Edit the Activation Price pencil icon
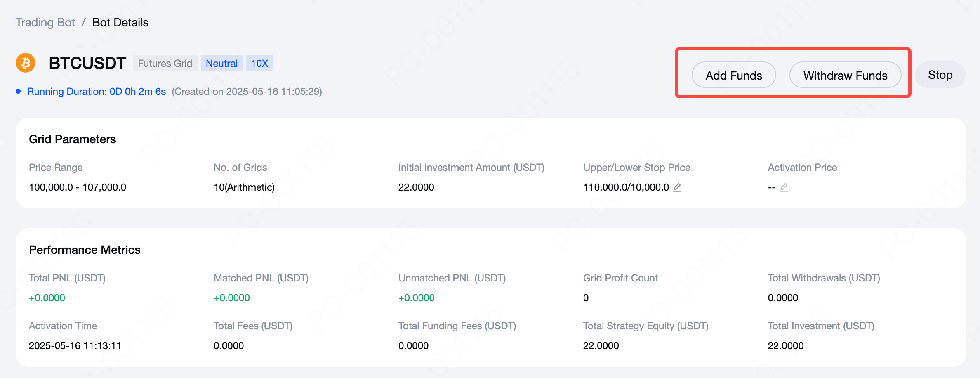This screenshot has width=980, height=378. click(784, 187)
